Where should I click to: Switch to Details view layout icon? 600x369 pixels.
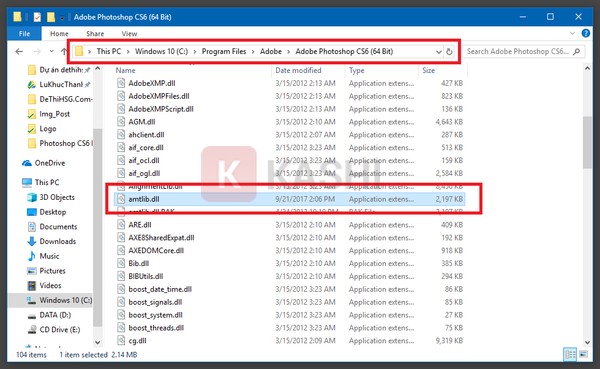click(570, 354)
